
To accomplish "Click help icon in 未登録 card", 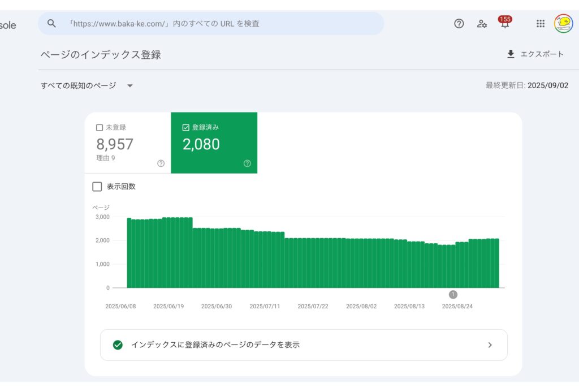I will 161,163.
